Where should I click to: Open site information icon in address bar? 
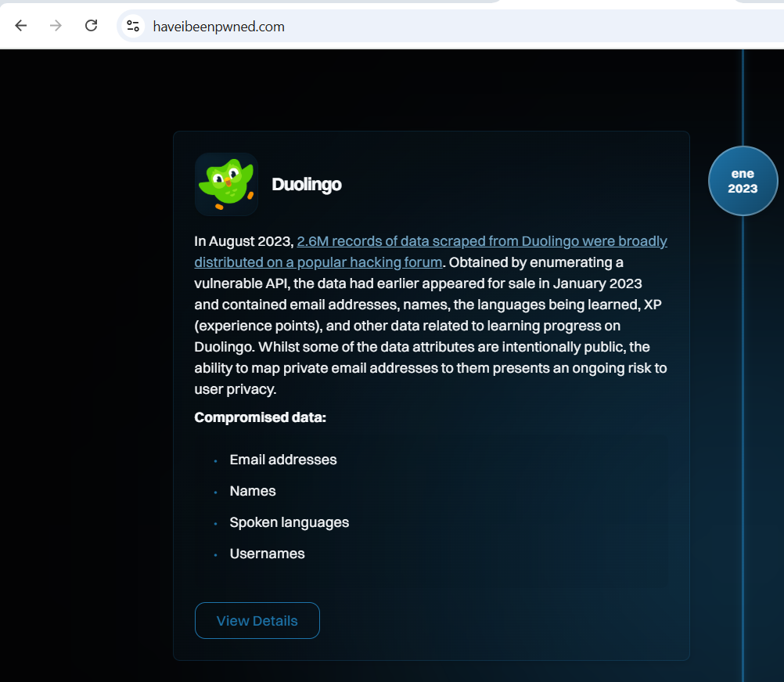[133, 26]
